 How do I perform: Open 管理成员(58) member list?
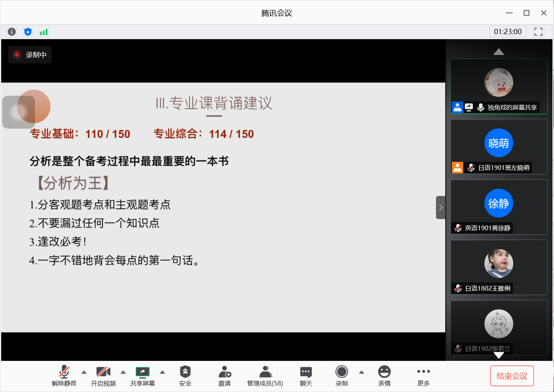[x=265, y=375]
